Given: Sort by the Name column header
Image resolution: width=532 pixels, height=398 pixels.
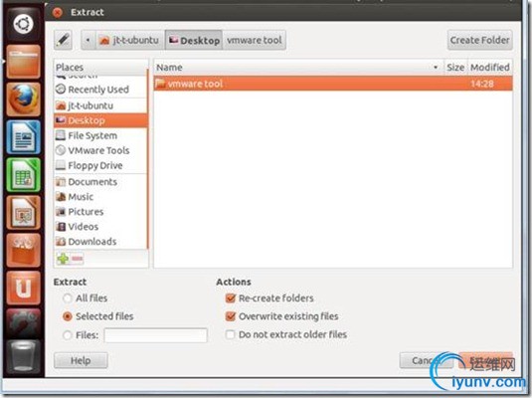Looking at the screenshot, I should point(298,68).
